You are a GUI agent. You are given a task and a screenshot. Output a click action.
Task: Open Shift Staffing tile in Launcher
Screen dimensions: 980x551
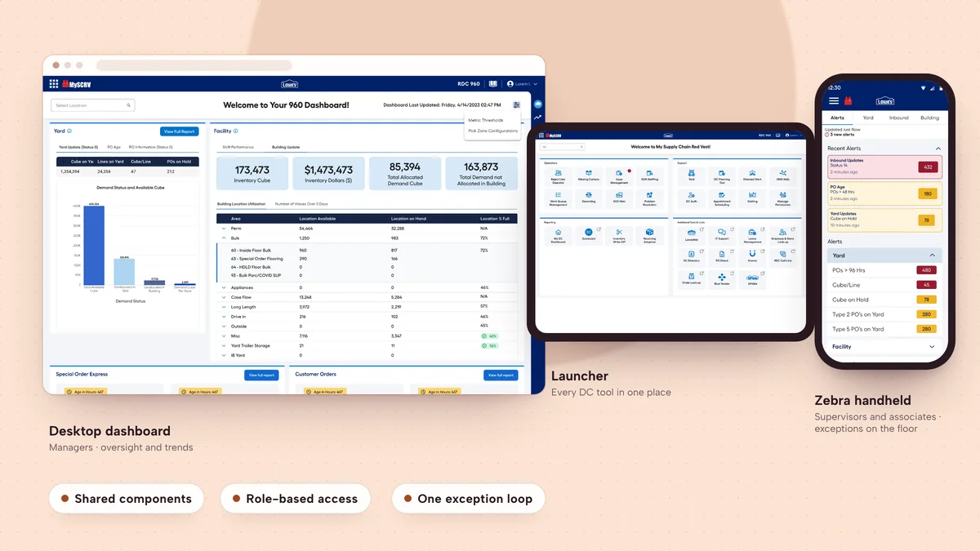coord(649,176)
